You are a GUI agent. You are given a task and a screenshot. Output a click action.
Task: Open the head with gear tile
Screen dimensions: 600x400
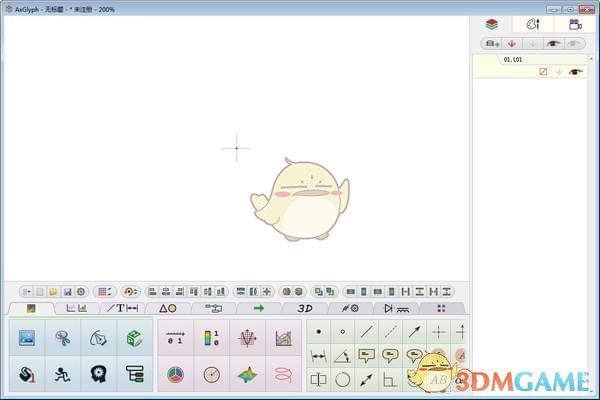98,374
